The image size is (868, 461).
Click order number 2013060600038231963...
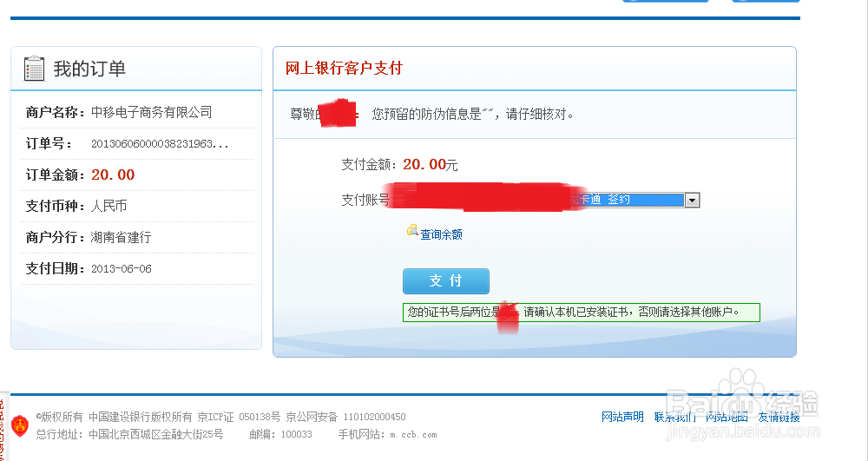[x=160, y=144]
